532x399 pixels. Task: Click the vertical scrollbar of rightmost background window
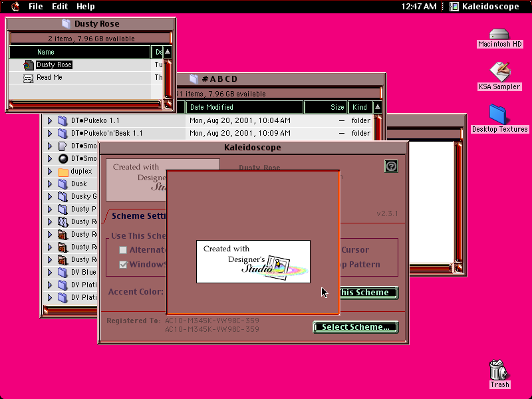pyautogui.click(x=458, y=203)
